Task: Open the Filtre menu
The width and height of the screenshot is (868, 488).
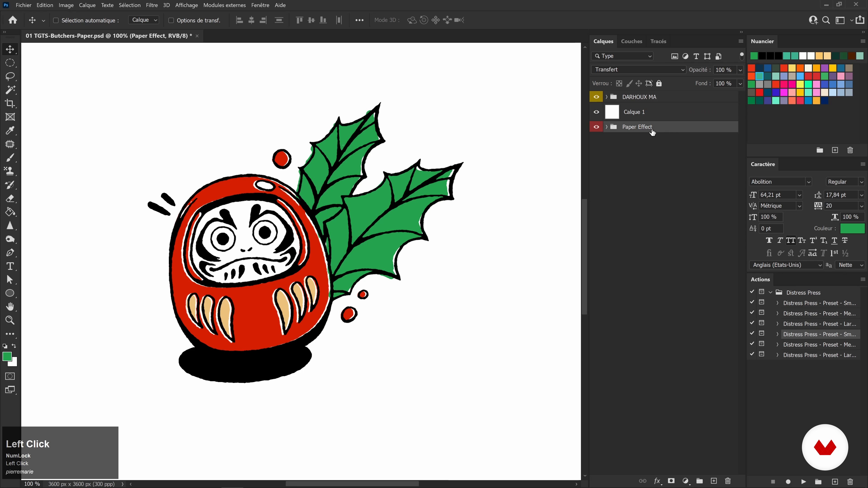Action: point(152,5)
